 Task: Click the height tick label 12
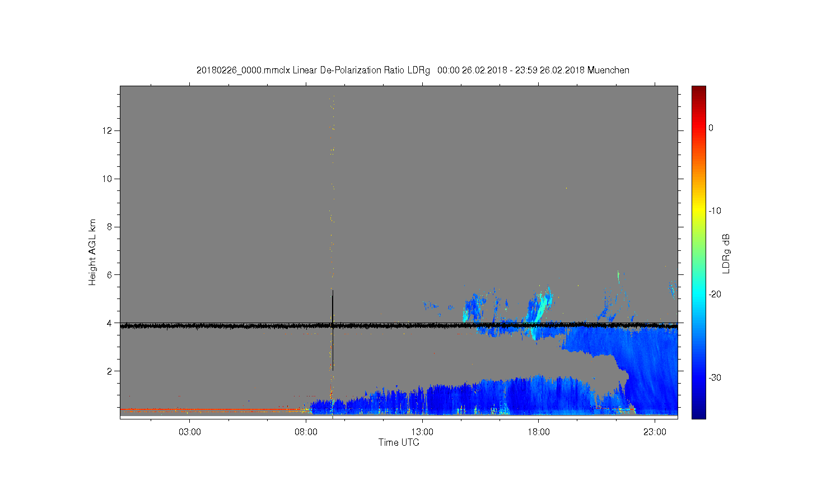(x=108, y=130)
